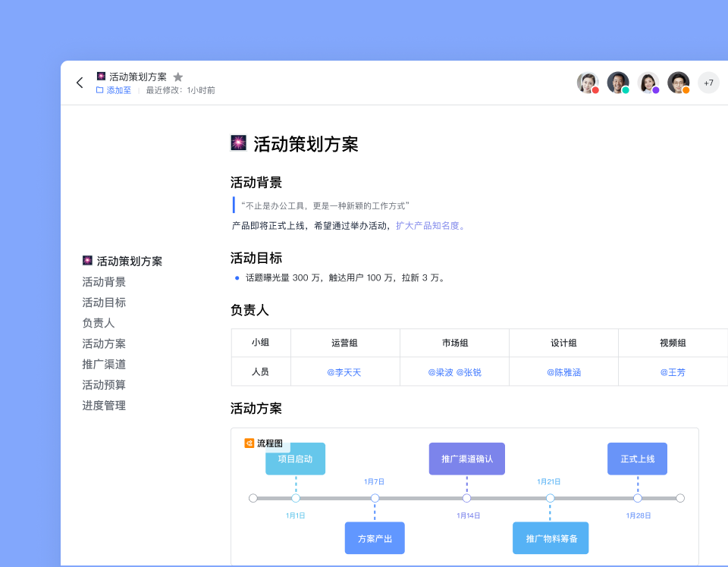This screenshot has width=728, height=567.
Task: Jump to 活动目标 in the outline
Action: (104, 302)
